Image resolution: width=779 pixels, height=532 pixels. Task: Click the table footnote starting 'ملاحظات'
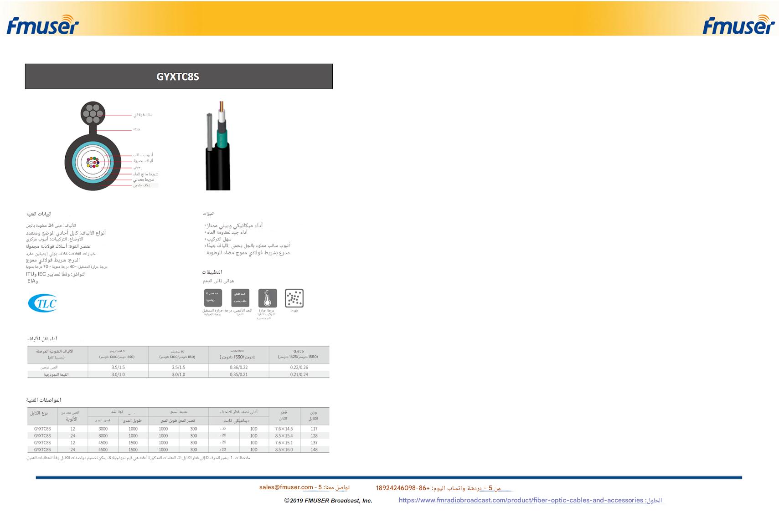138,458
